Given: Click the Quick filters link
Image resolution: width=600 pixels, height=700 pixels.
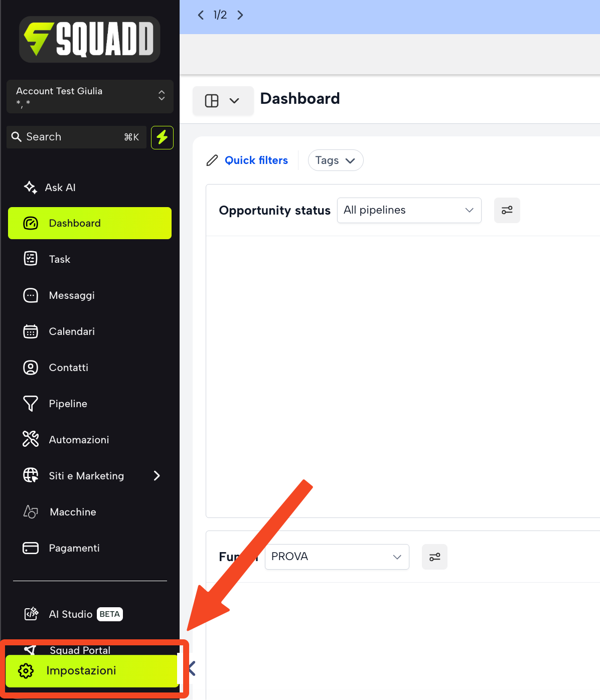Looking at the screenshot, I should 256,160.
